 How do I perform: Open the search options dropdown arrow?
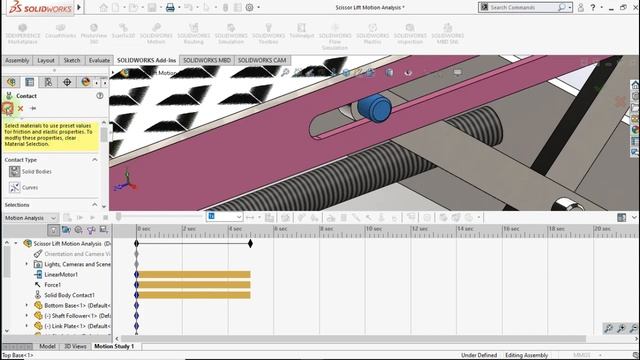point(569,7)
